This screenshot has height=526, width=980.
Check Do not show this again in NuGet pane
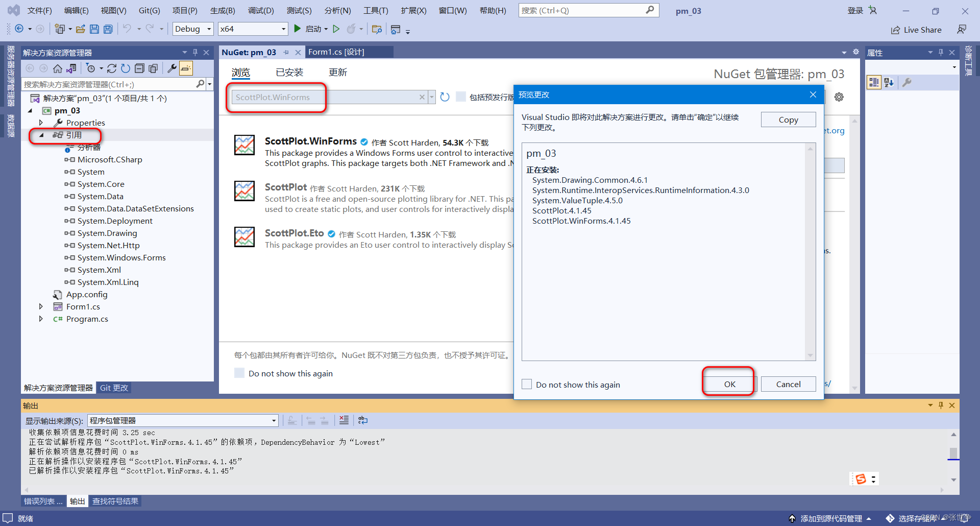[x=239, y=373]
